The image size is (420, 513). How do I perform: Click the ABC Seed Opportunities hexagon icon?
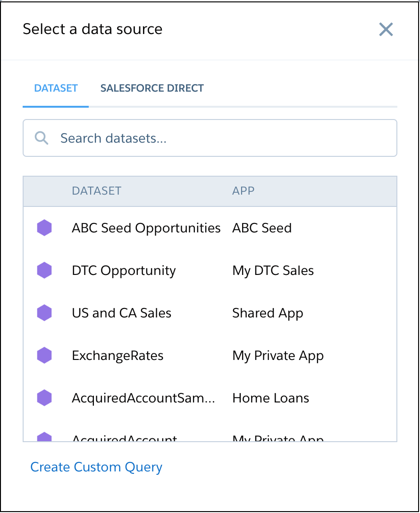pyautogui.click(x=44, y=228)
